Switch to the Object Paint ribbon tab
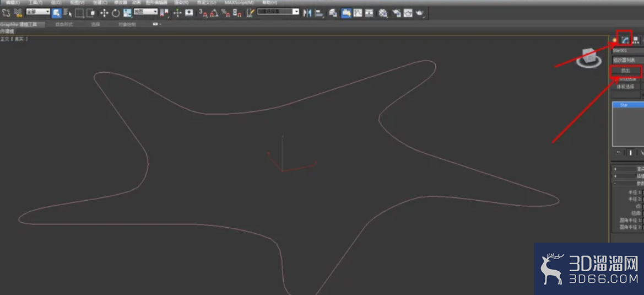644x295 pixels. click(127, 24)
